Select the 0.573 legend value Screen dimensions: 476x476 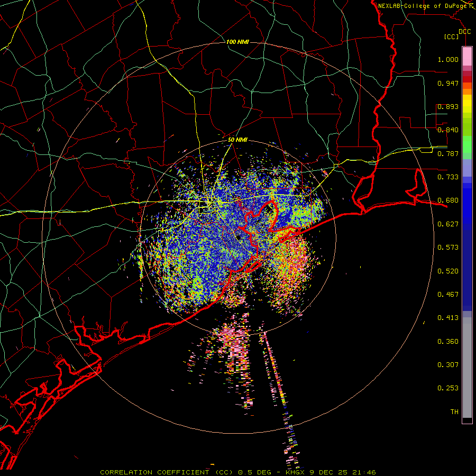click(448, 248)
